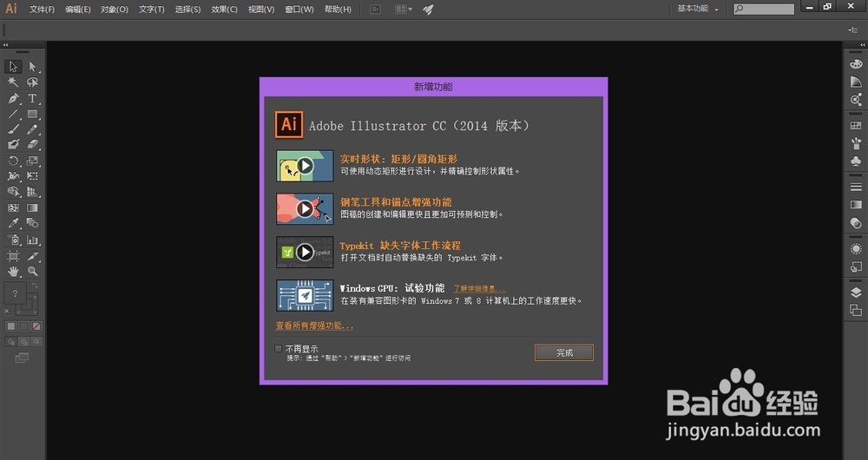Select the Eyedropper tool

click(x=13, y=223)
